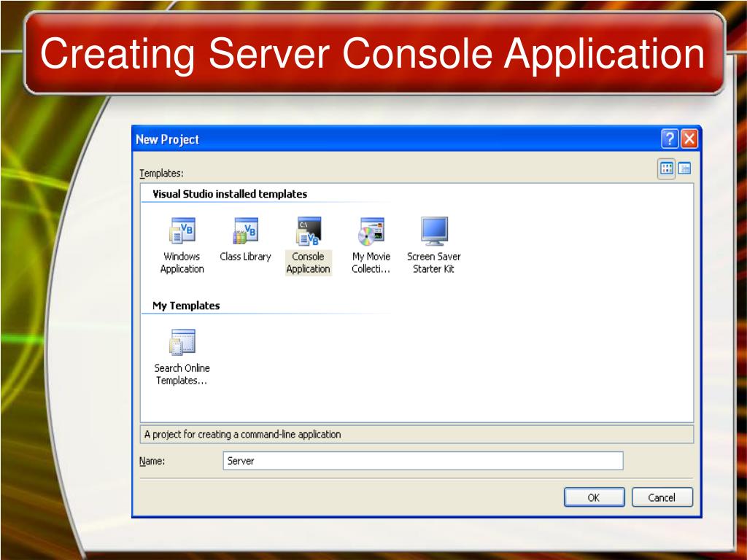Choose the Class Library template icon
747x560 pixels.
[245, 231]
